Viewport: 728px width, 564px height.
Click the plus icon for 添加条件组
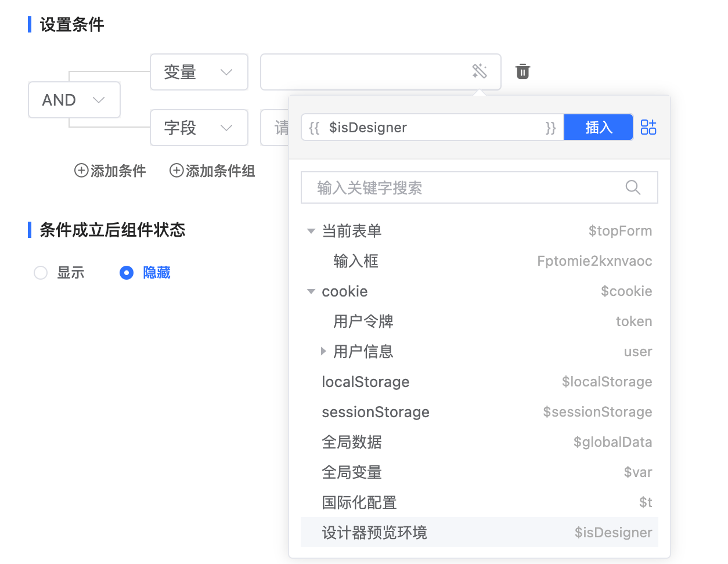(x=176, y=171)
